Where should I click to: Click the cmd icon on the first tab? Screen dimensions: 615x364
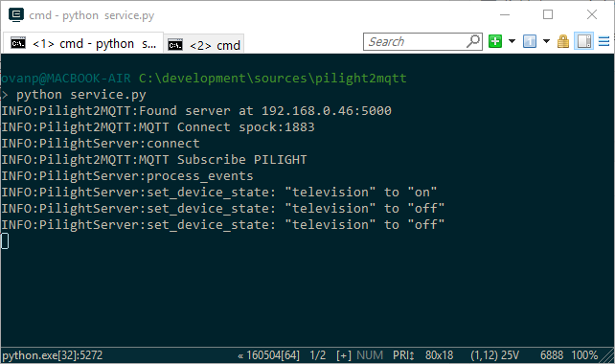[18, 43]
